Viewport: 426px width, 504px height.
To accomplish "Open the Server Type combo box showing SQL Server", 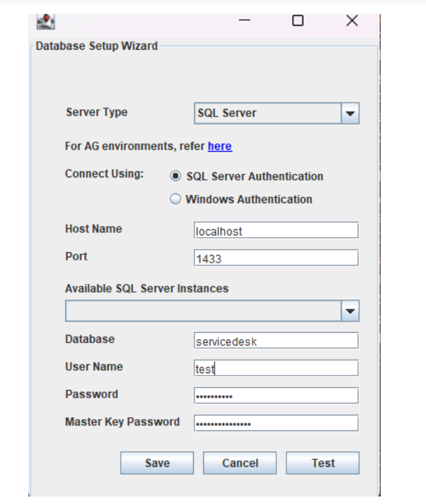I will [x=267, y=114].
